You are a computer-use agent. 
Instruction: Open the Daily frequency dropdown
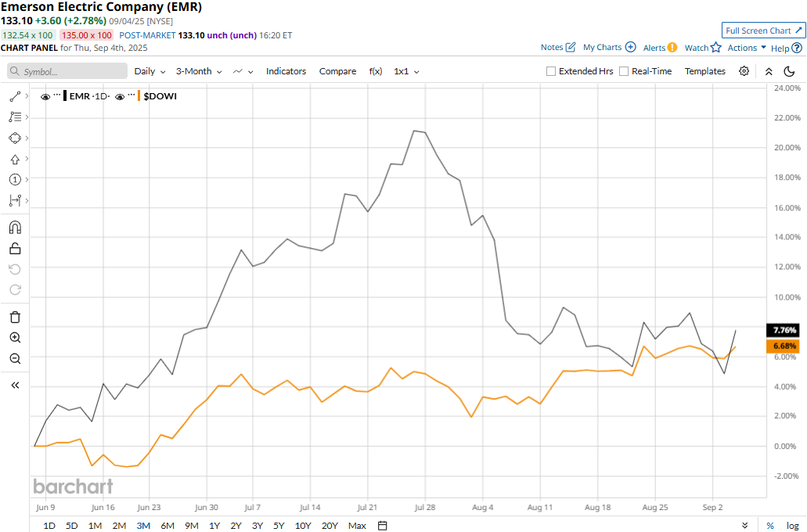click(150, 71)
